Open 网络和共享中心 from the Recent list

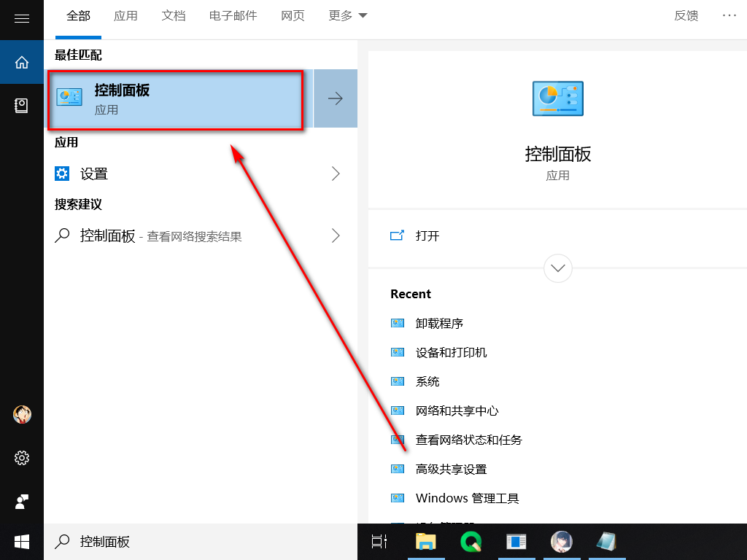457,411
